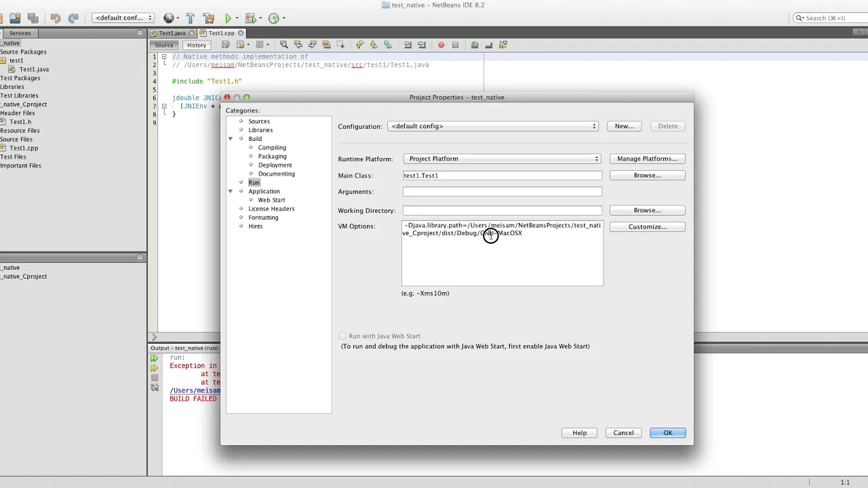Click the Customize... VM options button
Screen dimensions: 868x488
pyautogui.click(x=647, y=226)
